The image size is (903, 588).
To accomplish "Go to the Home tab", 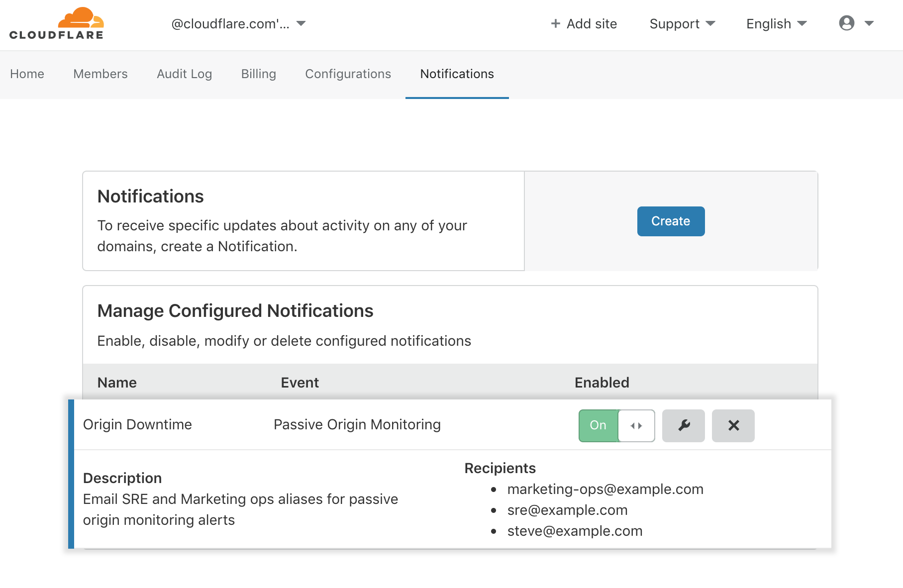I will tap(27, 74).
